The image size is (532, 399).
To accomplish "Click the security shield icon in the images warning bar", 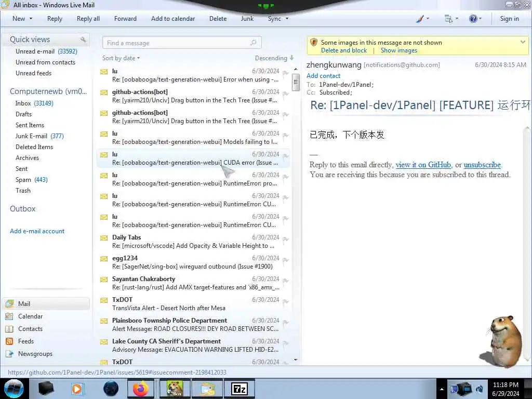I will (314, 43).
